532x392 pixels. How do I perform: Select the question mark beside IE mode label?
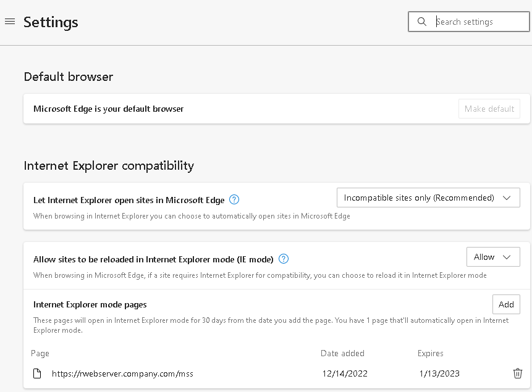(x=284, y=259)
